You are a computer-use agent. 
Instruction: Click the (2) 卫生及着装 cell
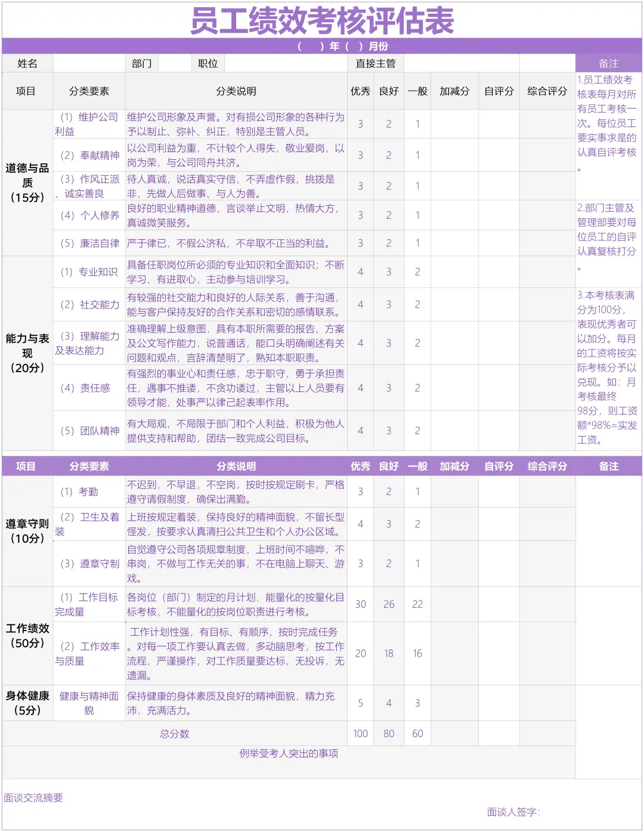click(x=89, y=524)
